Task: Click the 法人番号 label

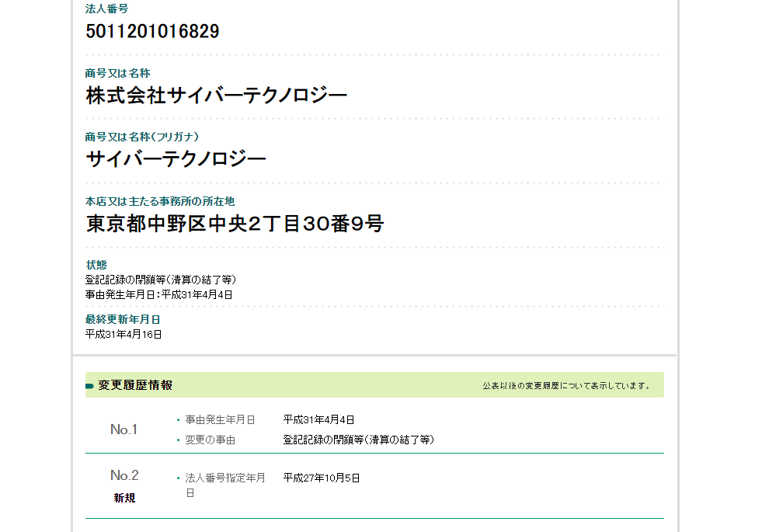Action: 106,9
